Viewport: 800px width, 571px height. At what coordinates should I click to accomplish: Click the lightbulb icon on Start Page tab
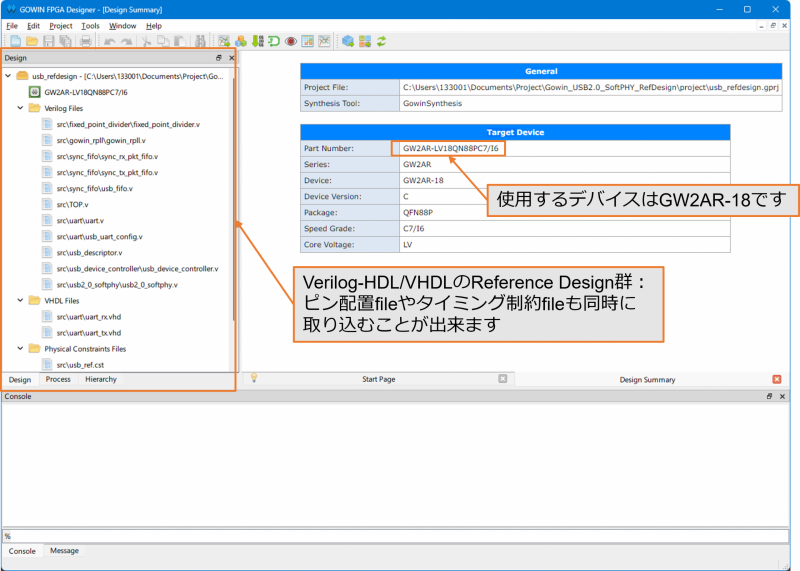[x=254, y=378]
